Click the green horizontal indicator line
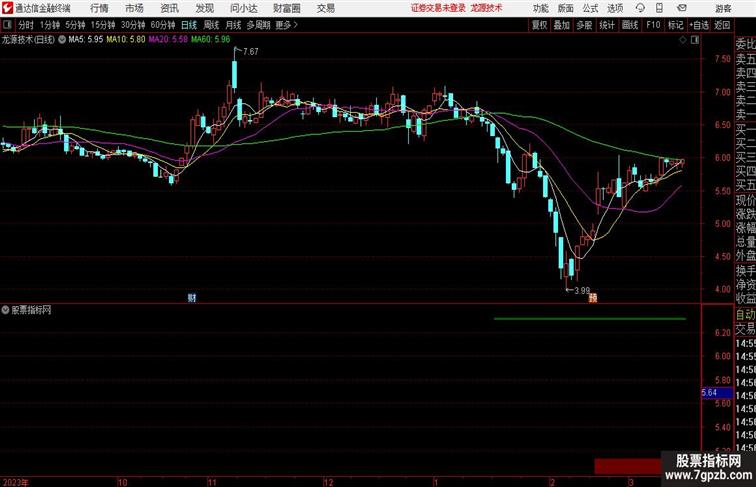The width and height of the screenshot is (756, 487). (x=590, y=319)
